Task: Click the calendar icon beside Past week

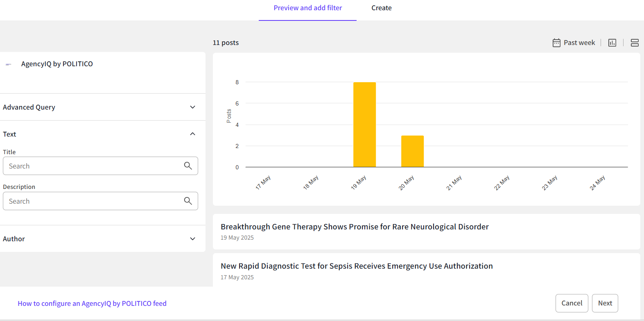Action: pos(556,43)
